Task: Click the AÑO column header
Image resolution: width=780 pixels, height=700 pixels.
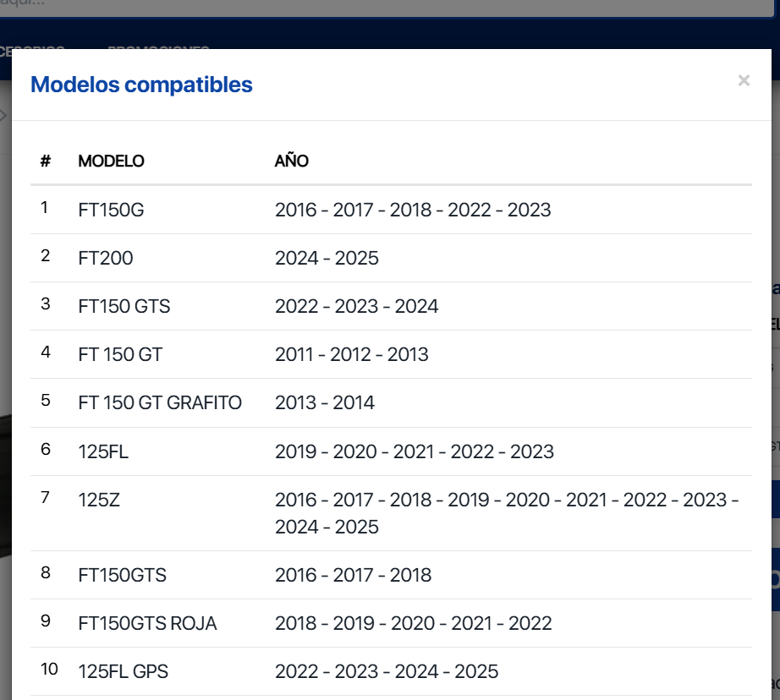Action: (292, 161)
